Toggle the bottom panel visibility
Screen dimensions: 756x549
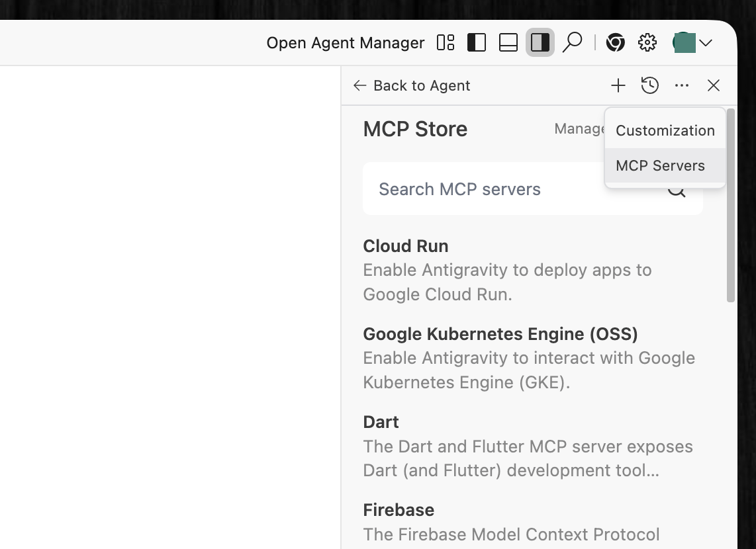(x=508, y=43)
